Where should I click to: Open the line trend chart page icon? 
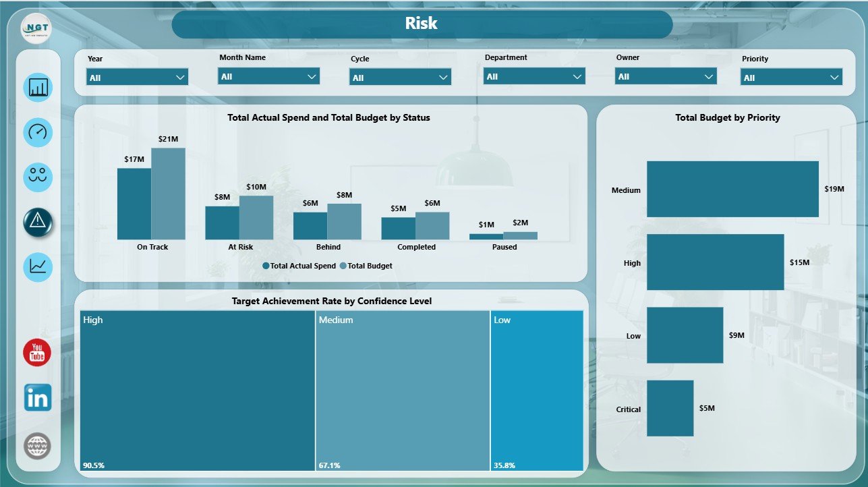(38, 267)
